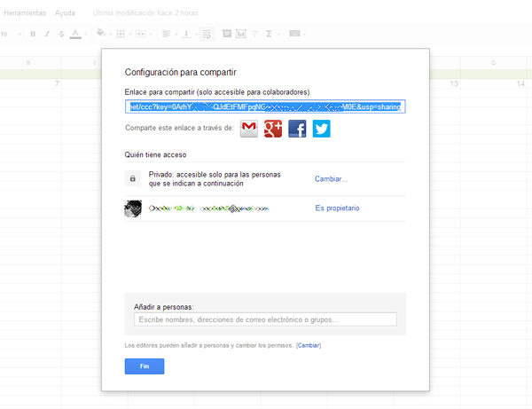
Task: Share the link on Facebook
Action: (297, 129)
